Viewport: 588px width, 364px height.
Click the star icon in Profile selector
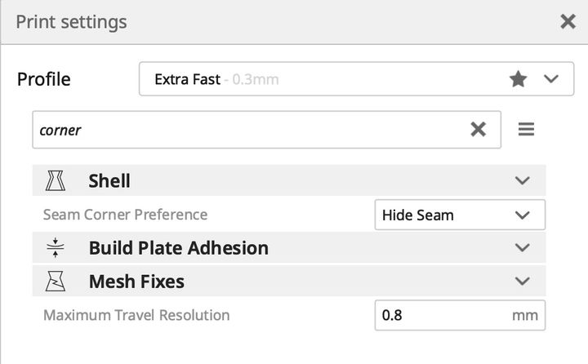[x=518, y=79]
